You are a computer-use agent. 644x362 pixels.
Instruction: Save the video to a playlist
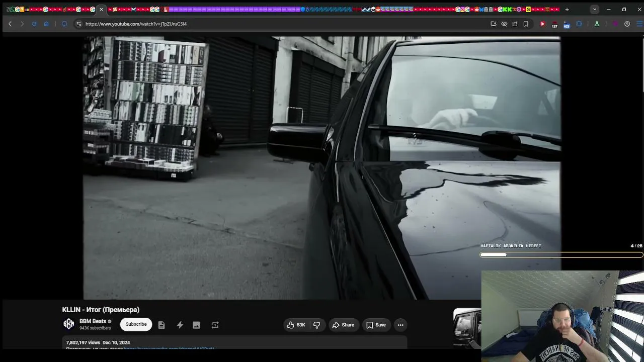[x=376, y=325]
